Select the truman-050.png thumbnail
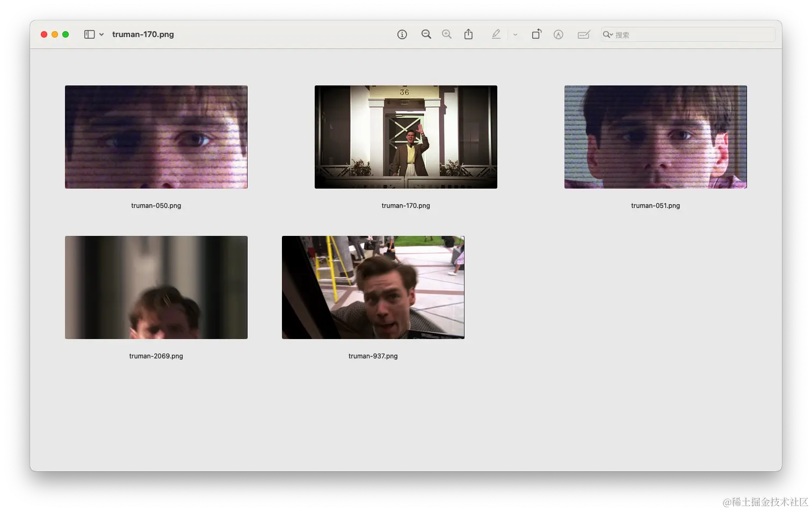812x511 pixels. point(156,137)
